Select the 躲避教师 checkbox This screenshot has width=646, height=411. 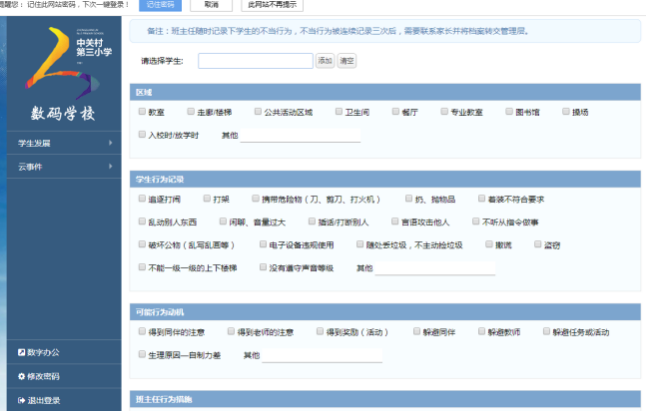pyautogui.click(x=481, y=331)
